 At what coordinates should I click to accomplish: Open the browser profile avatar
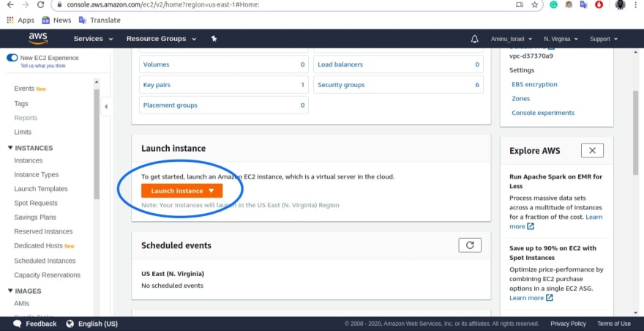620,5
